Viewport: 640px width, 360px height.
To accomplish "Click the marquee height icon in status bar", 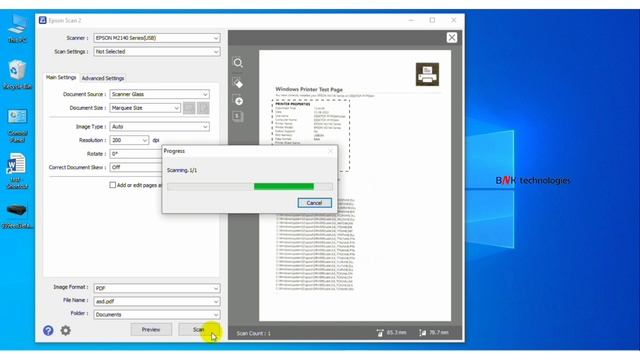I will [422, 333].
